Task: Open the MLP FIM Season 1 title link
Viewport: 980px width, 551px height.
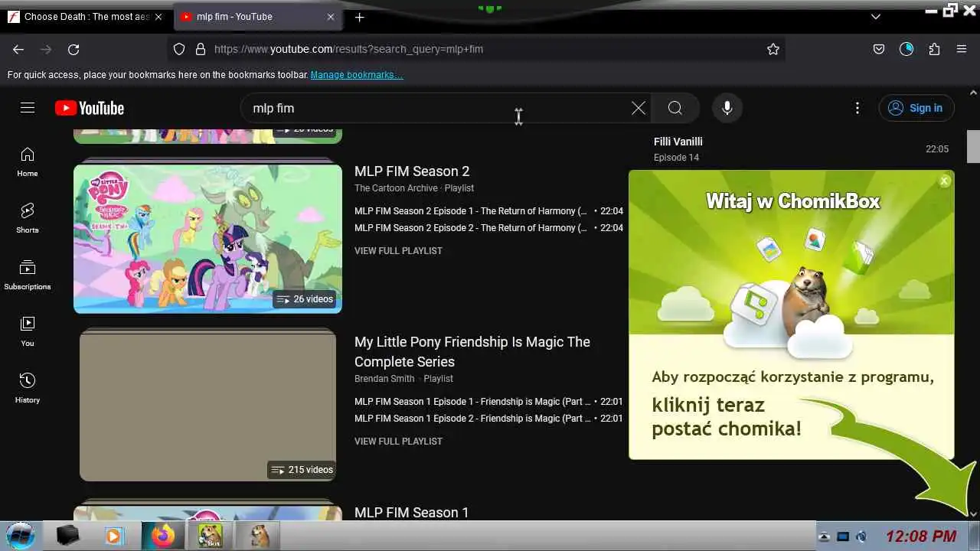Action: 411,513
